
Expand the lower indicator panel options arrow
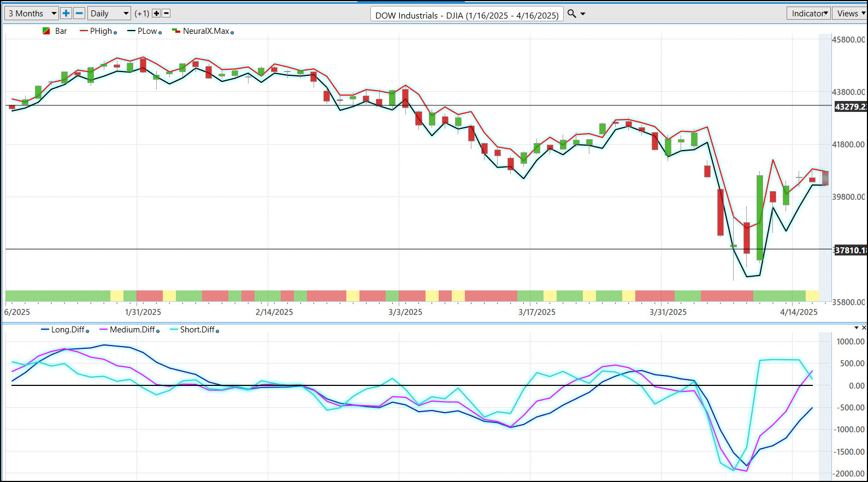[x=857, y=328]
